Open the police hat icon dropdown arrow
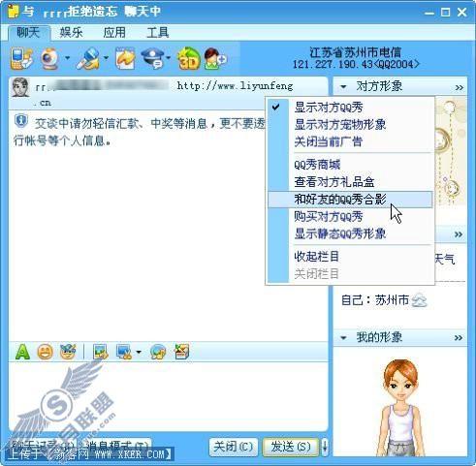 coord(169,58)
